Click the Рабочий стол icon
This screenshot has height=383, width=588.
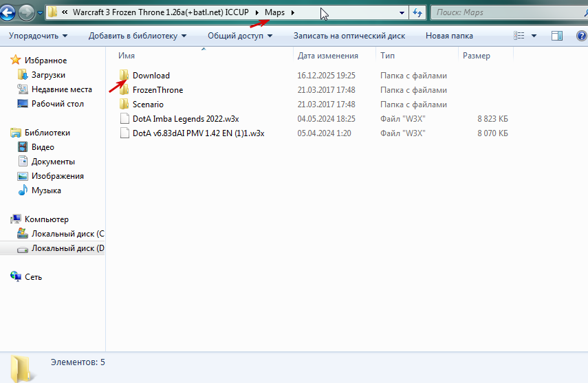tap(23, 104)
